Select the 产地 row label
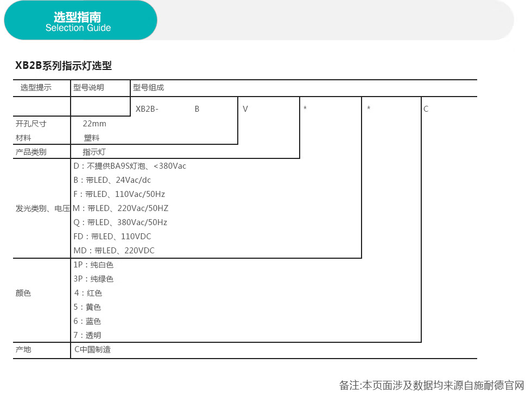 click(x=23, y=349)
